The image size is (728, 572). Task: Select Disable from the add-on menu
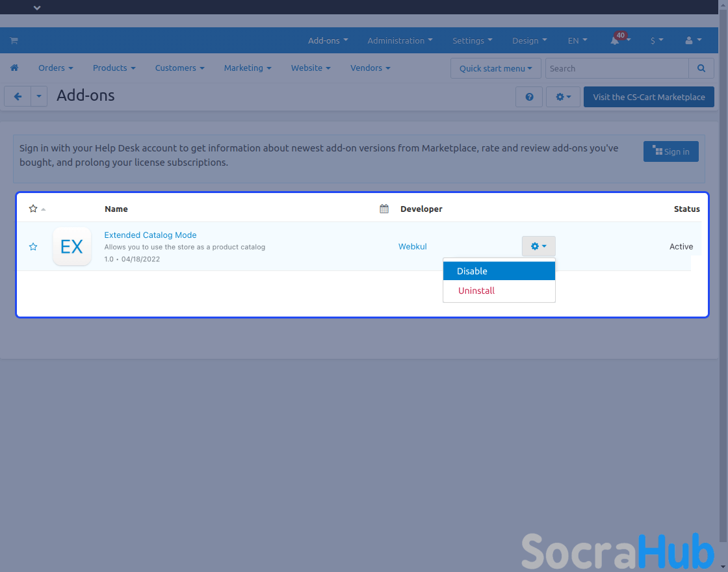click(499, 270)
